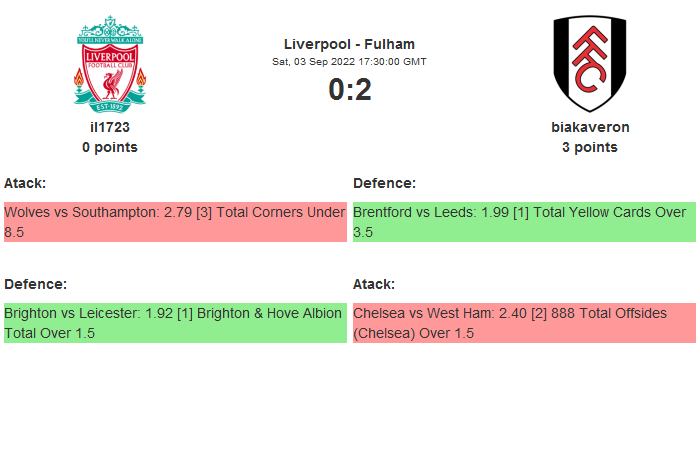The image size is (700, 460).
Task: Click the 0:2 match score
Action: point(349,90)
